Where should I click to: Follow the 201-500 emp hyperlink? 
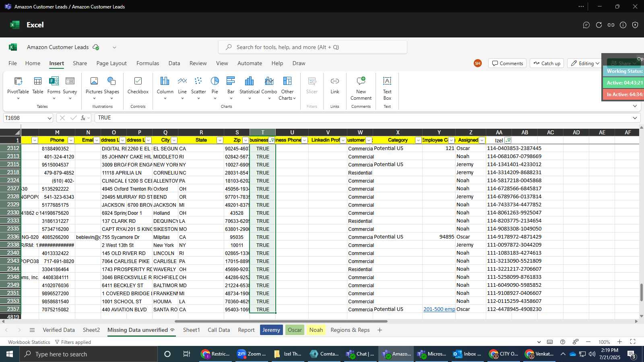click(x=439, y=309)
